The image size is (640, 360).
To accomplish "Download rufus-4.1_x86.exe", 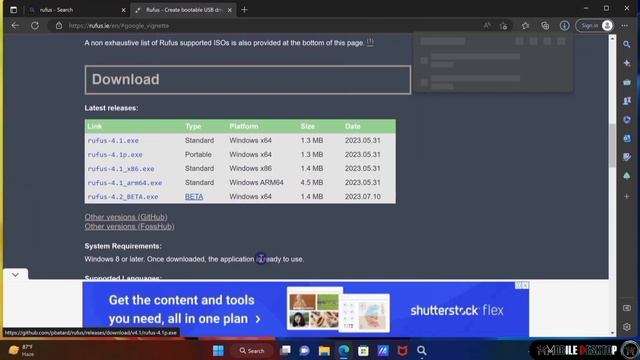I will (121, 169).
